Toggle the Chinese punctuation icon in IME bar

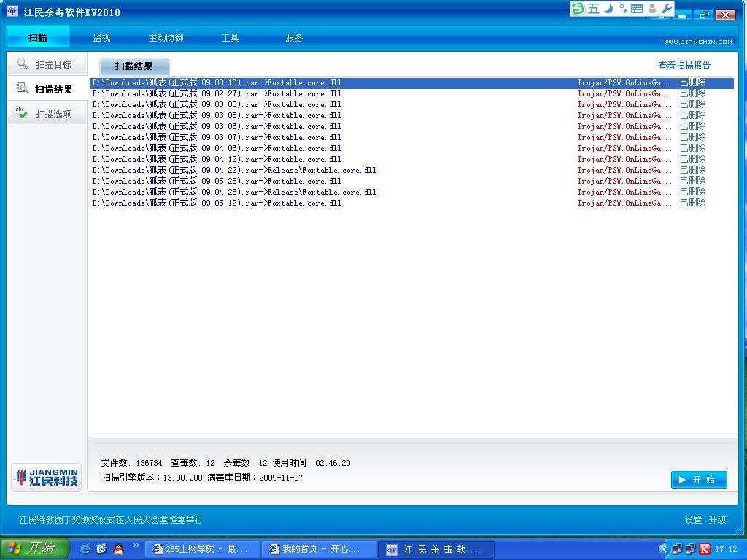[x=623, y=9]
